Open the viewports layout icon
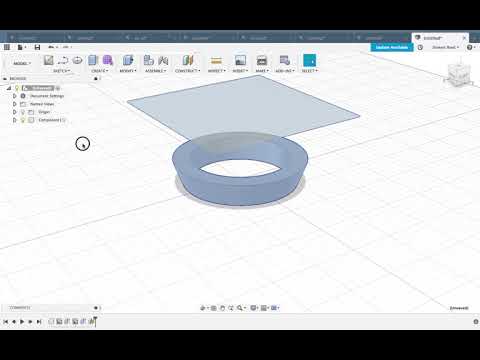480x360 pixels. coord(275,308)
